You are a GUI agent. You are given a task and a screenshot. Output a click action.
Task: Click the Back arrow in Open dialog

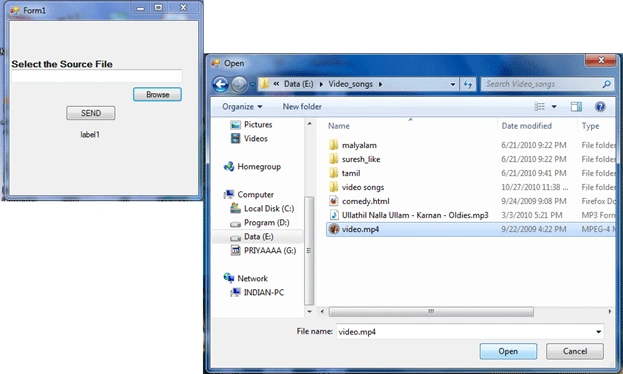(221, 84)
